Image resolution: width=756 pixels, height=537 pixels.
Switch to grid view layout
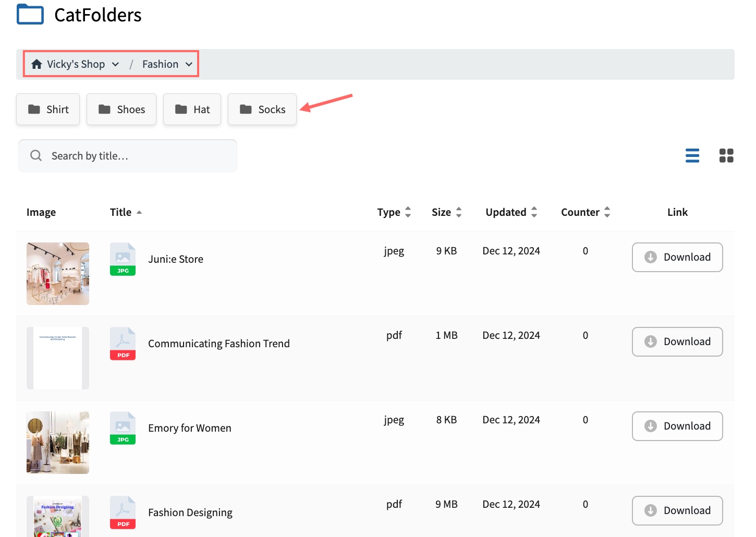pyautogui.click(x=726, y=155)
